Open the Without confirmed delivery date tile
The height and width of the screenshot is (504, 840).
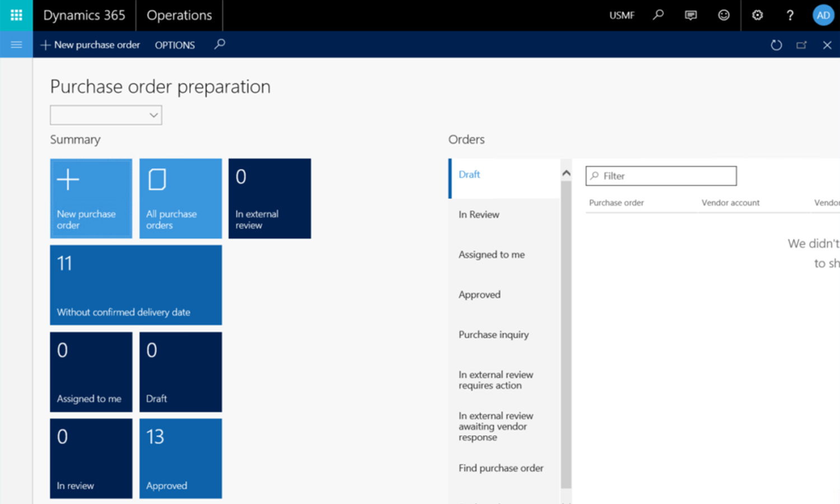tap(136, 285)
